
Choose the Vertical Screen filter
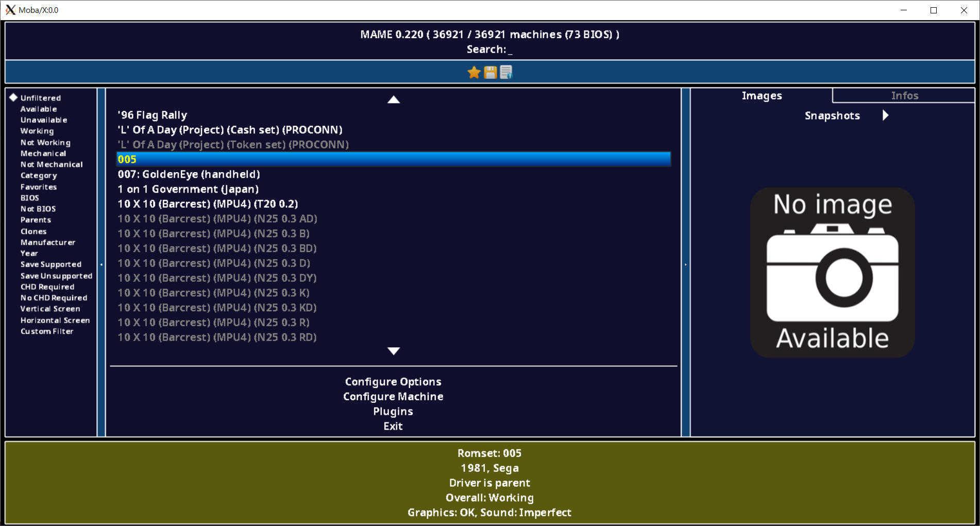pos(50,309)
